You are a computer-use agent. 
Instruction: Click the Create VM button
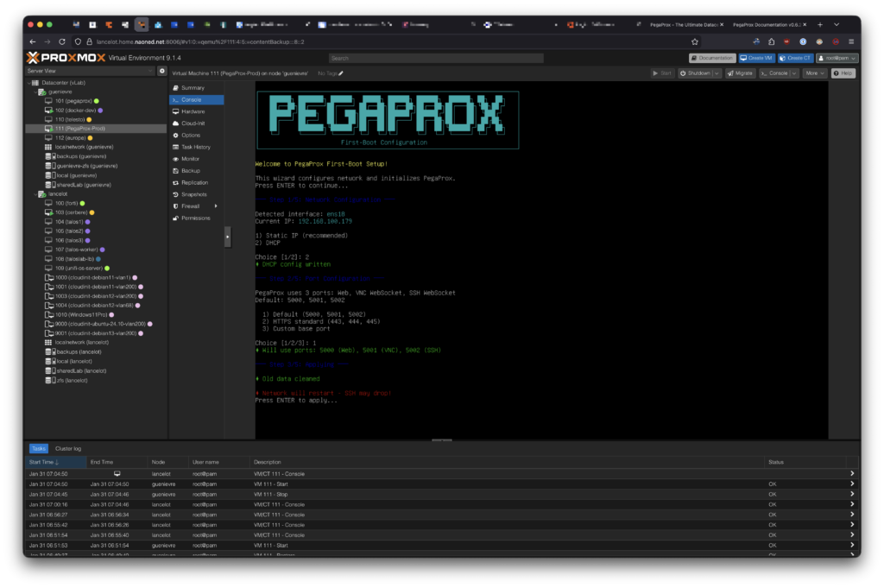coord(756,58)
